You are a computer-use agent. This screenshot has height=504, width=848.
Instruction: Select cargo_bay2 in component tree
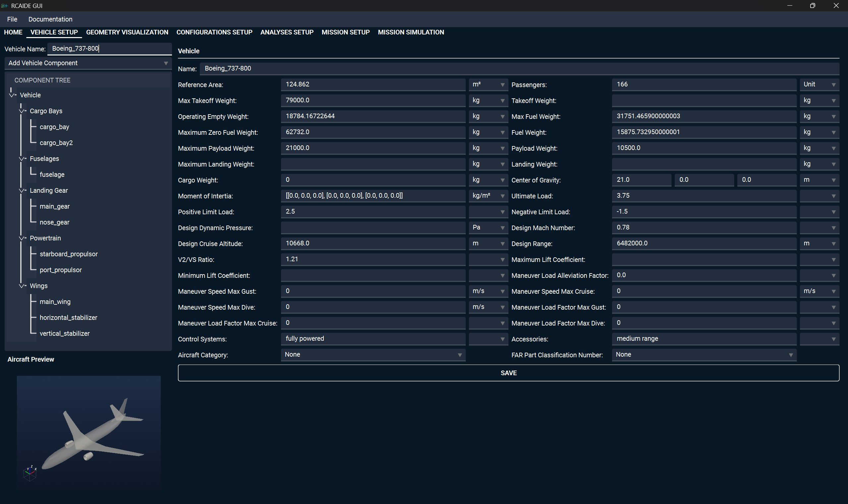pos(56,143)
